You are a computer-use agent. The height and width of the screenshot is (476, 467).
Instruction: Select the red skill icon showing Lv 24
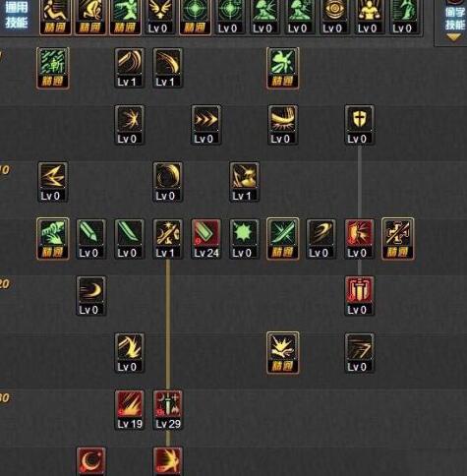(205, 239)
